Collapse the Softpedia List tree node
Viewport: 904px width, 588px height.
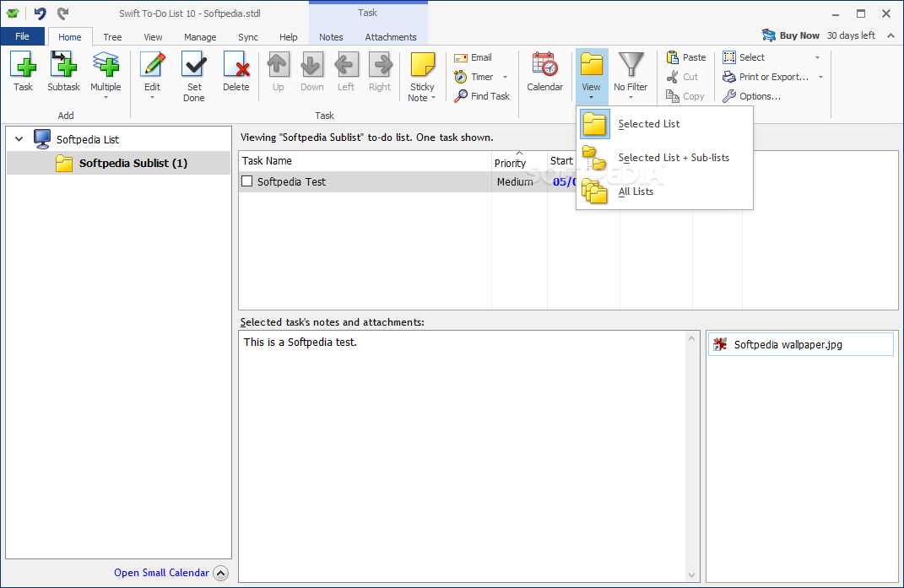[19, 139]
